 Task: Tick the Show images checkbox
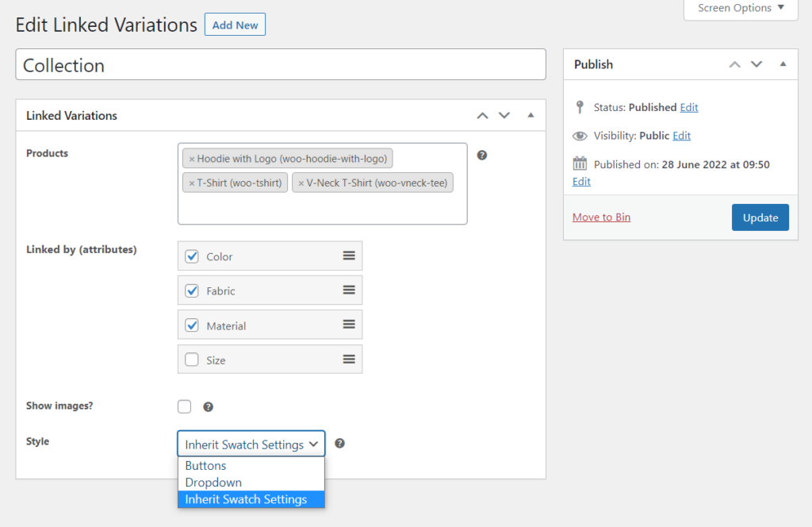pos(185,406)
